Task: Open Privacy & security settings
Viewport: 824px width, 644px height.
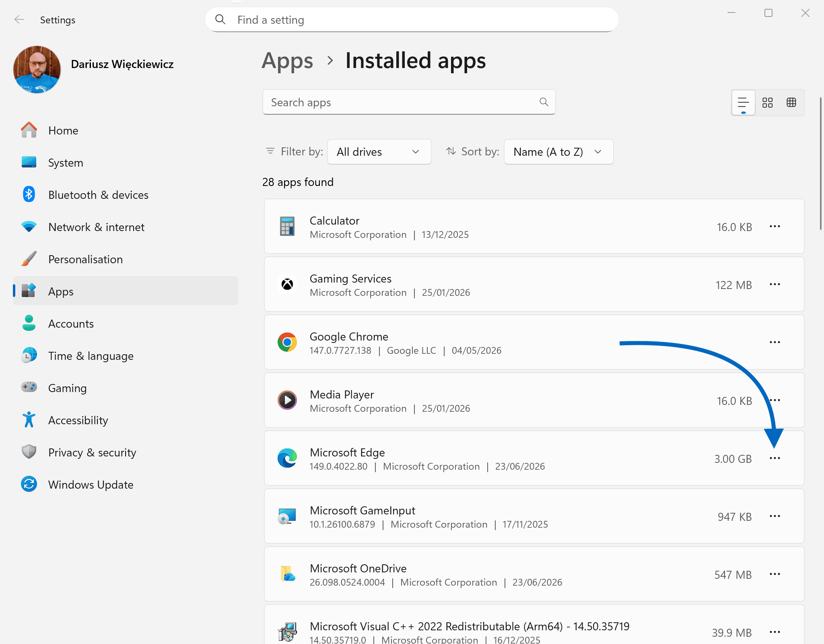Action: [x=126, y=452]
